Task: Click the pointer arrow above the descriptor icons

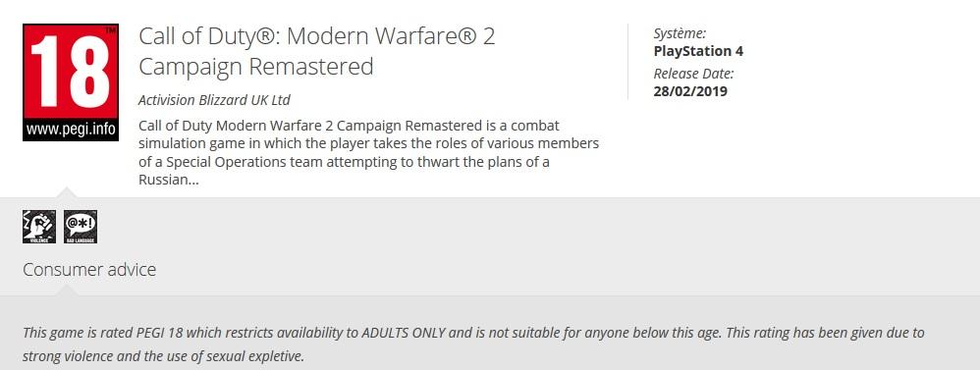Action: point(66,192)
